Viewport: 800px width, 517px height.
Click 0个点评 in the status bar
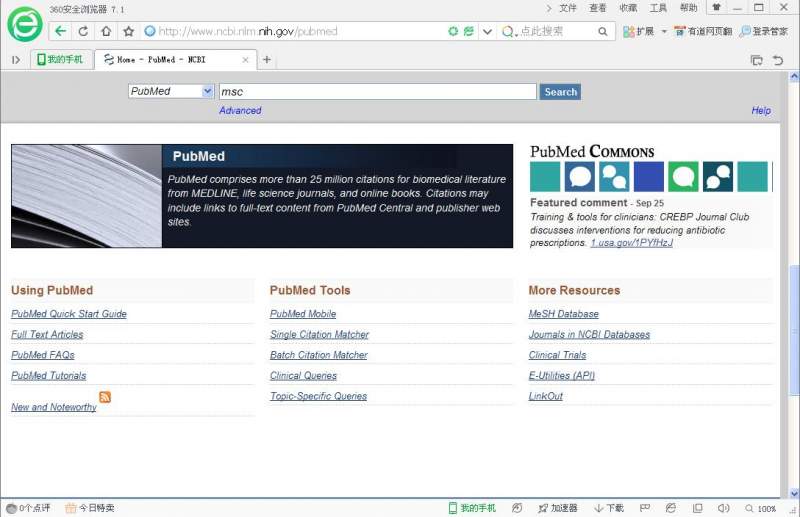pos(28,508)
